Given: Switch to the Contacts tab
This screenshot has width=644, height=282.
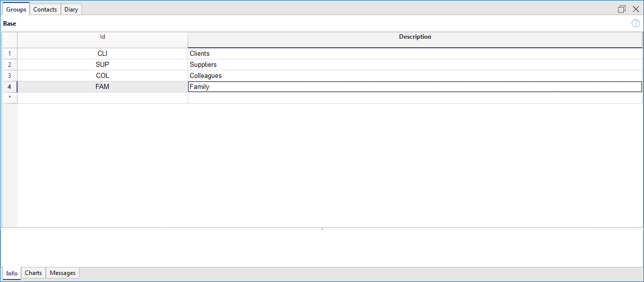Looking at the screenshot, I should click(x=45, y=10).
